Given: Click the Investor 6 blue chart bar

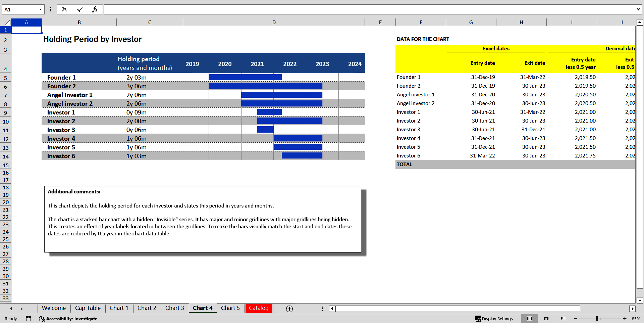Looking at the screenshot, I should [x=302, y=155].
